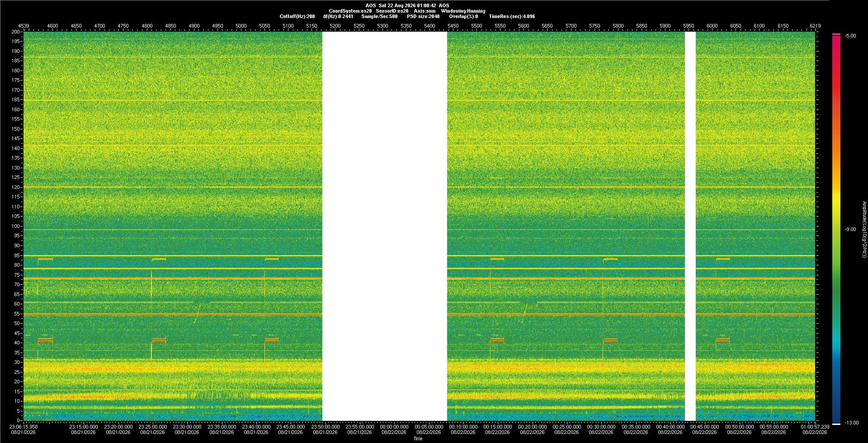Click the narrow white data gap near 5950
The image size is (868, 443).
(690, 226)
